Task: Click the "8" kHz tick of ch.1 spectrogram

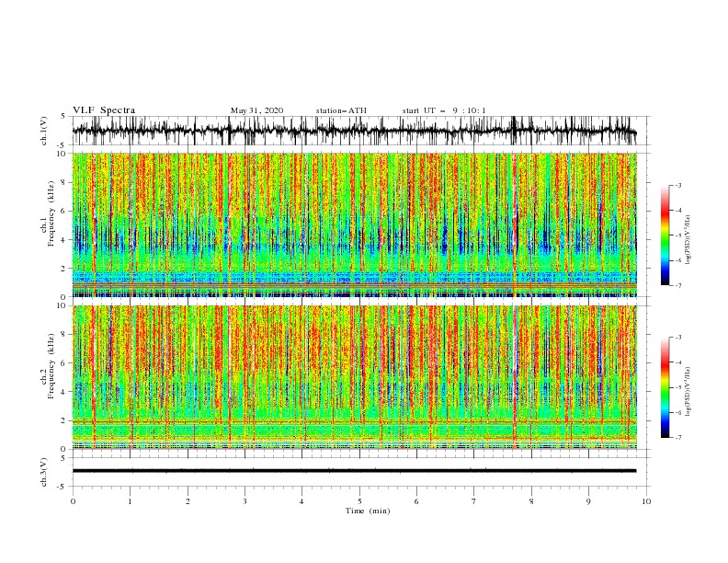Action: point(65,182)
